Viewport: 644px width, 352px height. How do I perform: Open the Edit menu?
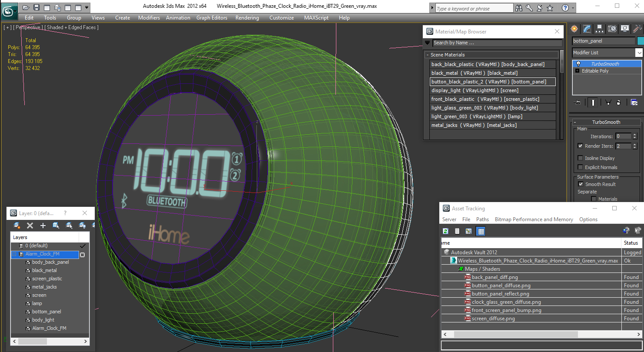29,18
